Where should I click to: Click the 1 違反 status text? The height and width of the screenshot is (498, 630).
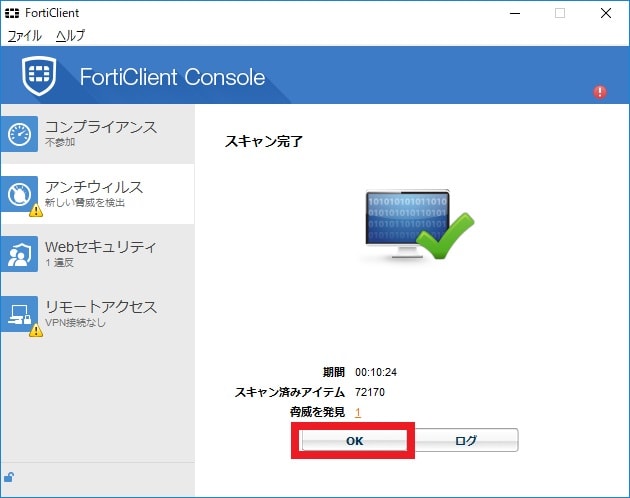click(x=59, y=262)
